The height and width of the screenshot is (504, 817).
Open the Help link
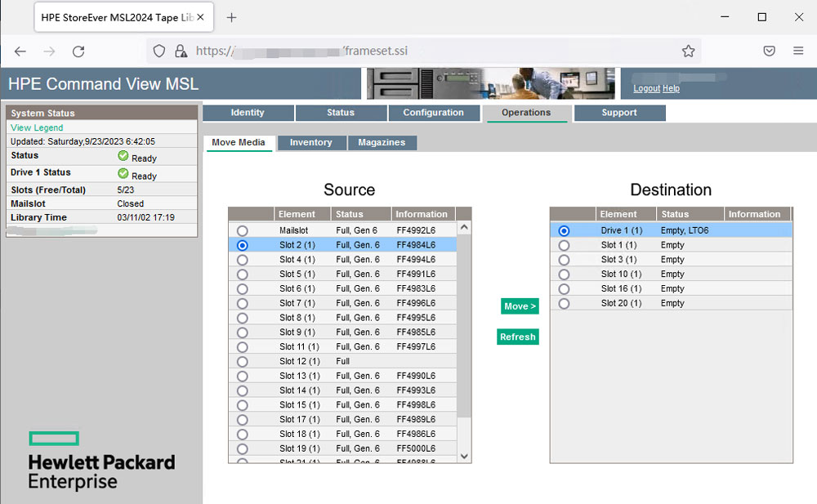coord(671,88)
